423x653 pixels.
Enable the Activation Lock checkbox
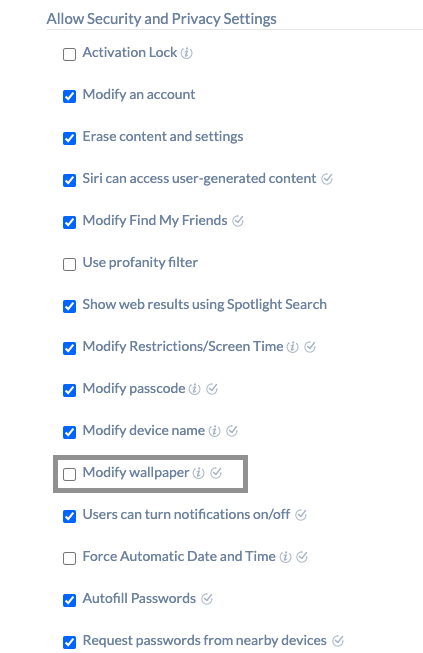pos(70,54)
